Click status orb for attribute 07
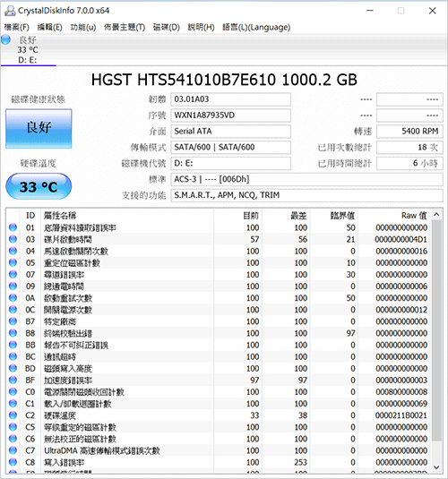Viewport: 448px width, 479px height. [x=13, y=274]
